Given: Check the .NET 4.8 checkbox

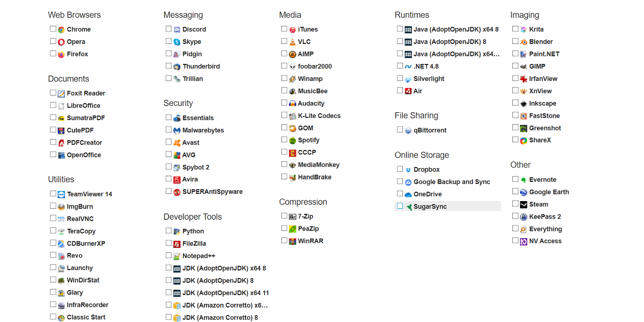Looking at the screenshot, I should [400, 66].
